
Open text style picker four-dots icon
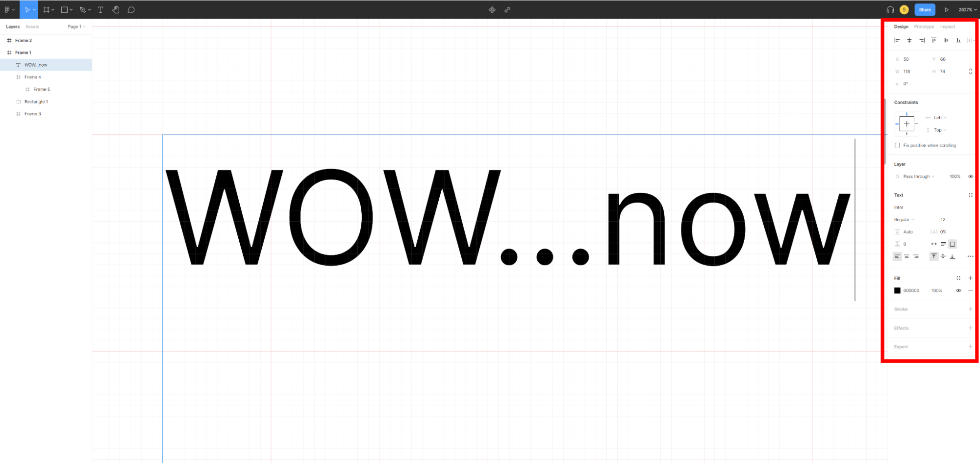click(971, 195)
